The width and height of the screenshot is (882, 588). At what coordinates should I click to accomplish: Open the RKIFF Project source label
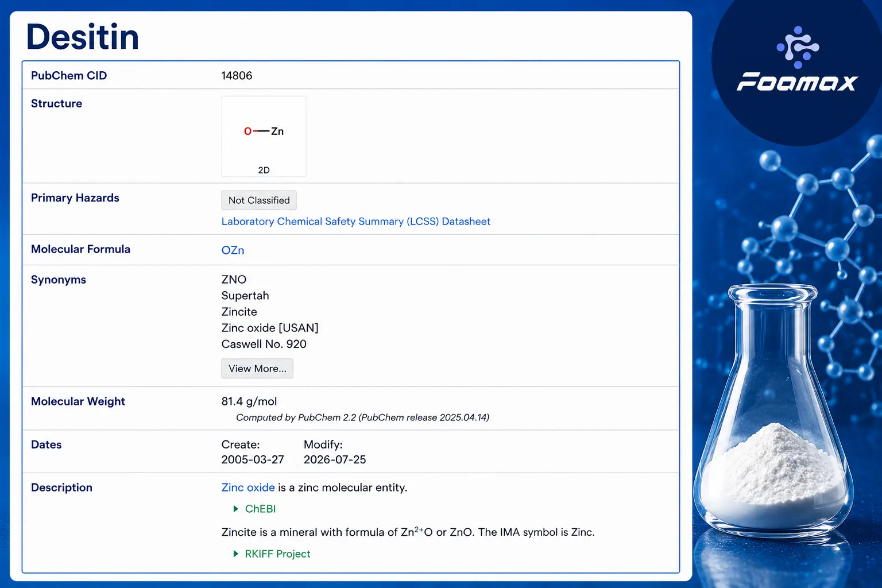click(x=278, y=554)
